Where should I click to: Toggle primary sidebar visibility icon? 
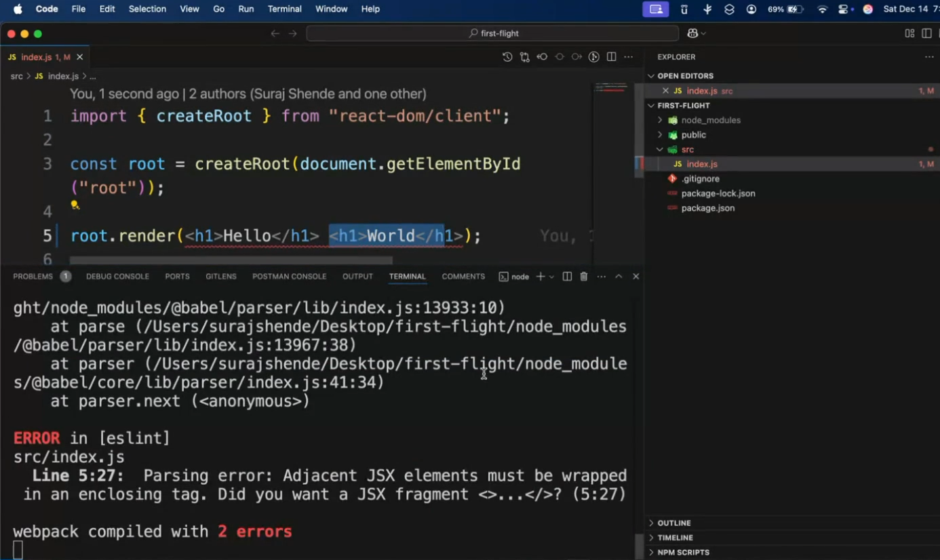926,33
